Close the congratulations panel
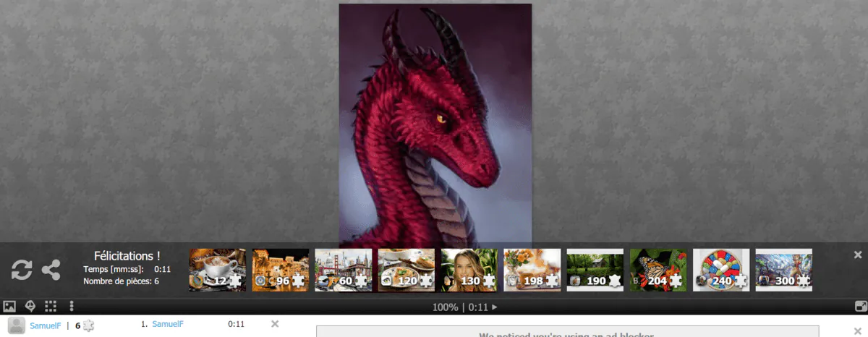 [858, 255]
